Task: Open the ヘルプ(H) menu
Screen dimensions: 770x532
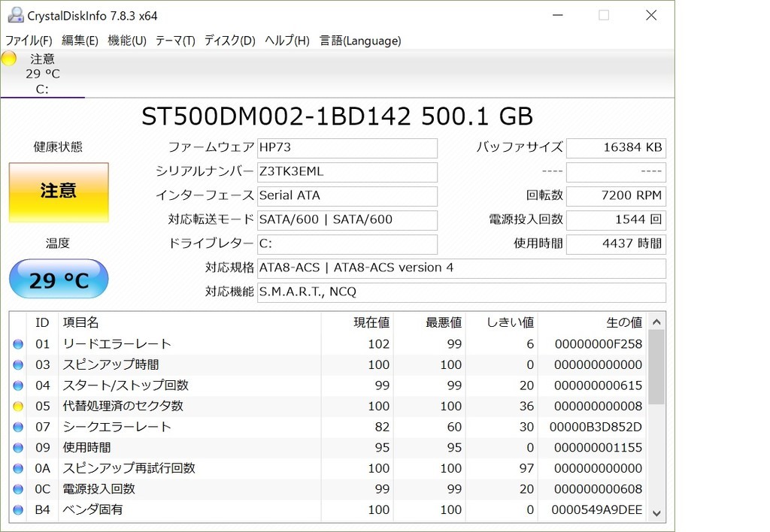Action: coord(287,41)
